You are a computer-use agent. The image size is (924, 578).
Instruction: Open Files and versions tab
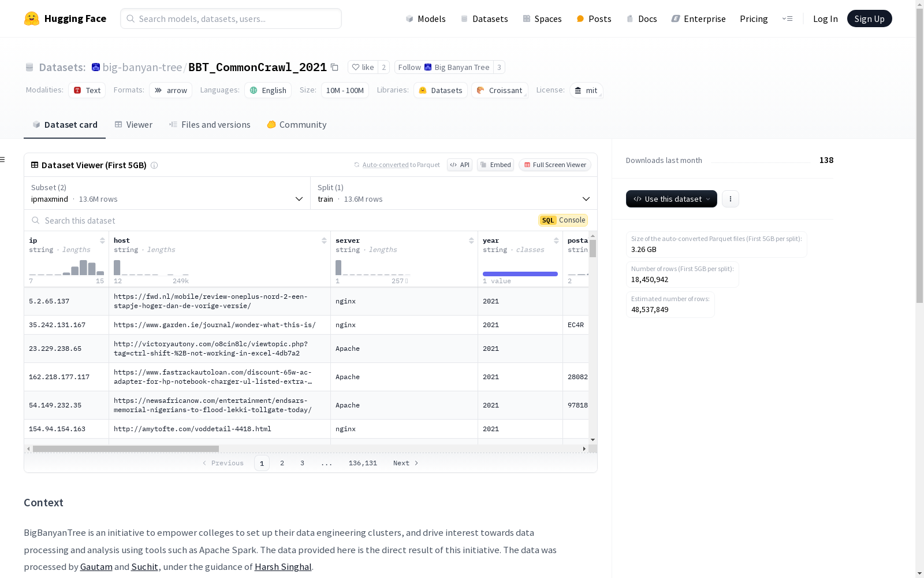(x=210, y=124)
